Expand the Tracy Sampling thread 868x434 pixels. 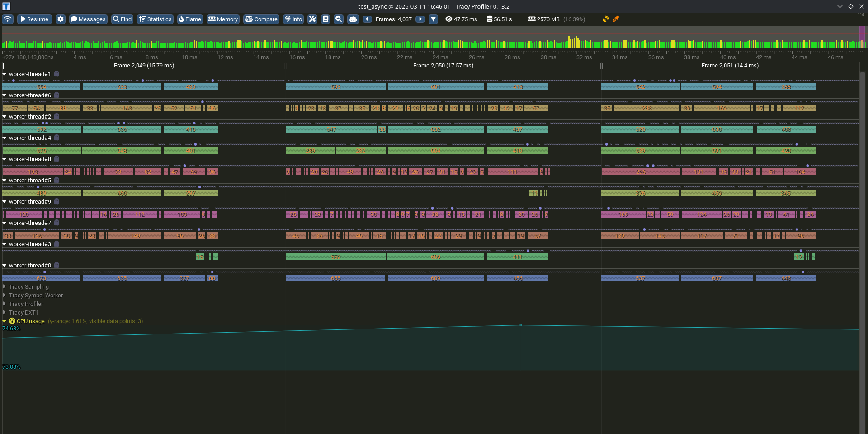tap(5, 286)
